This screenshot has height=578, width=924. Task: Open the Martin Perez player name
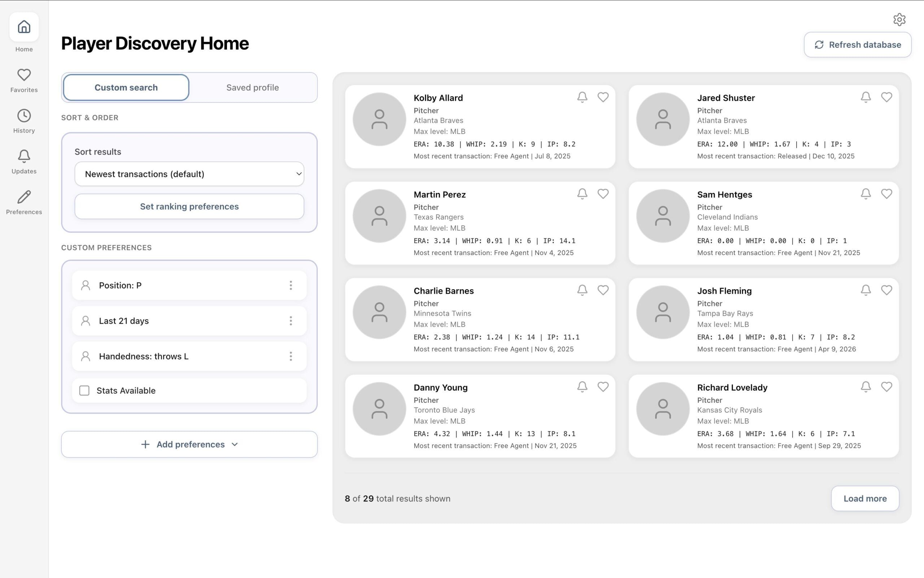(440, 195)
